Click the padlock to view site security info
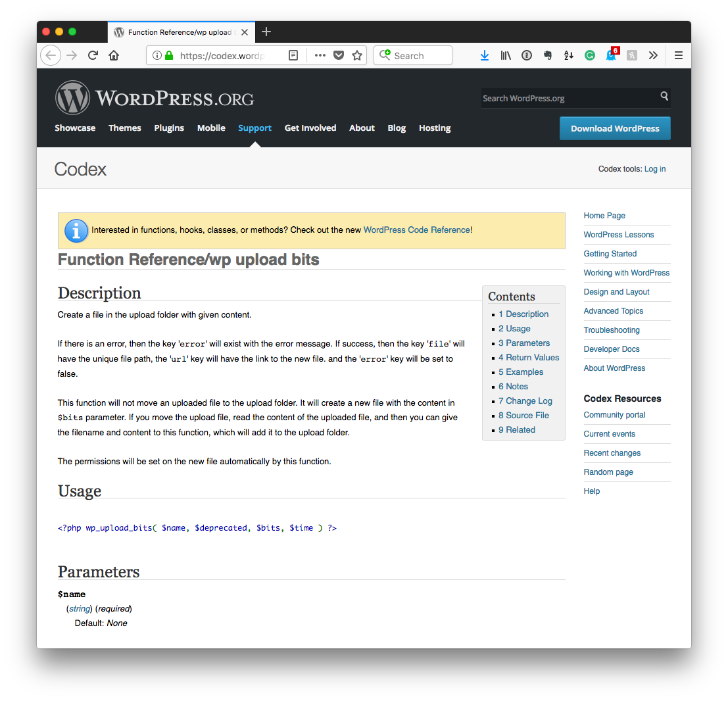728x701 pixels. coord(169,55)
